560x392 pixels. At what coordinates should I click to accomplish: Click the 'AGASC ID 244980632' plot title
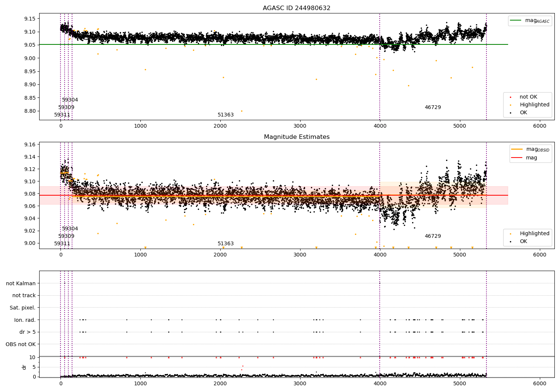click(296, 8)
